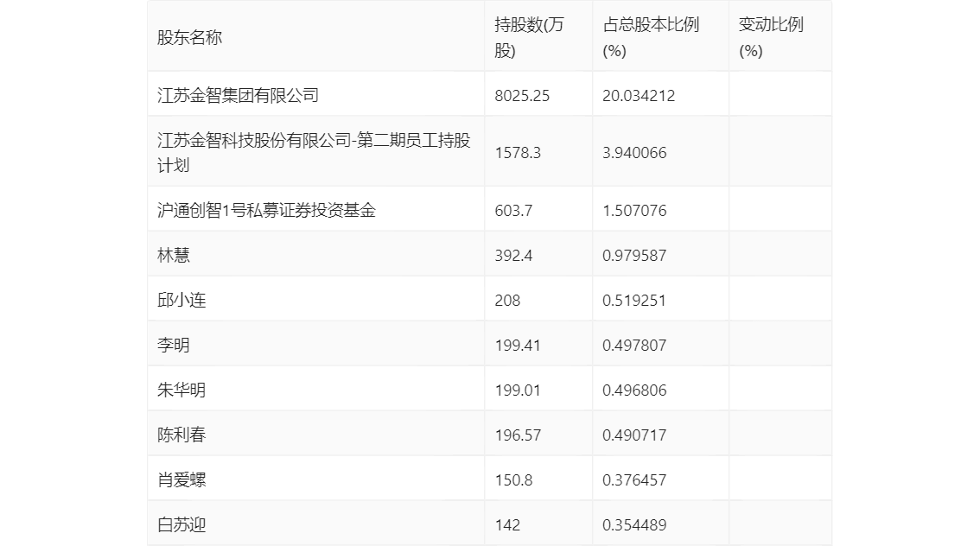Select shareholder 李明
The image size is (980, 546).
(x=173, y=346)
